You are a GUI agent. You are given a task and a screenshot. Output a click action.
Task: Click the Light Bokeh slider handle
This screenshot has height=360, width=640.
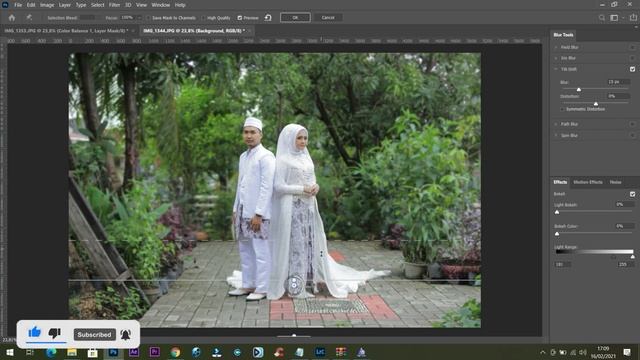click(557, 212)
